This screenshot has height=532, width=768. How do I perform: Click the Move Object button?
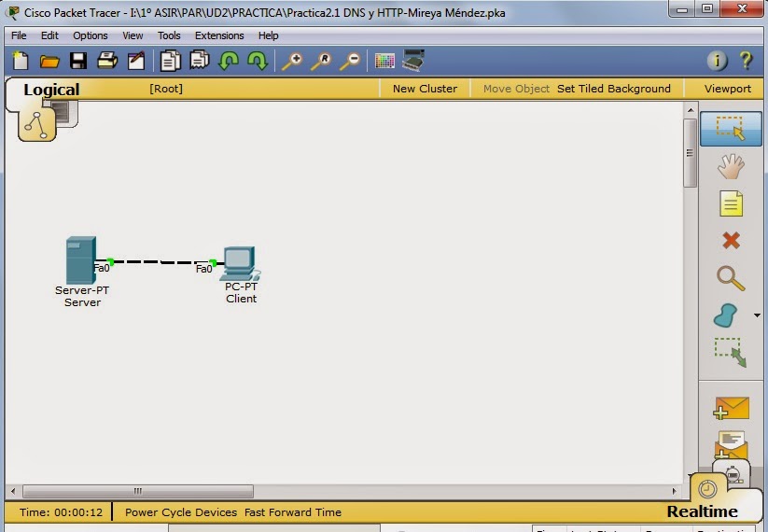516,89
